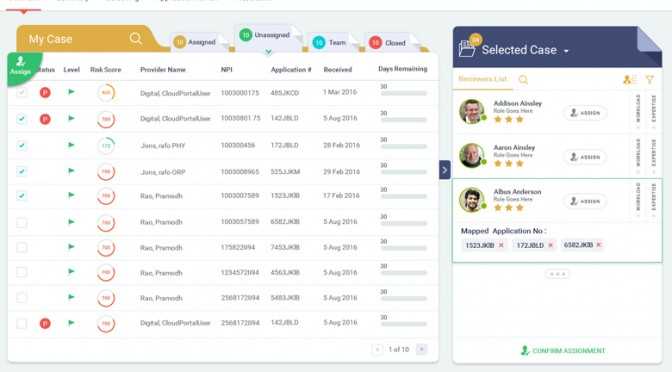Click the filter funnel icon in reviewers panel

click(650, 80)
